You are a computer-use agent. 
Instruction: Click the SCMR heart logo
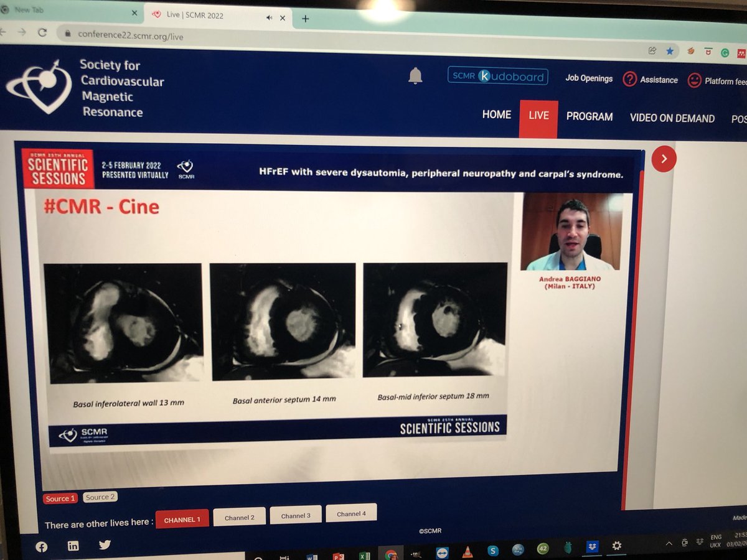pos(39,88)
